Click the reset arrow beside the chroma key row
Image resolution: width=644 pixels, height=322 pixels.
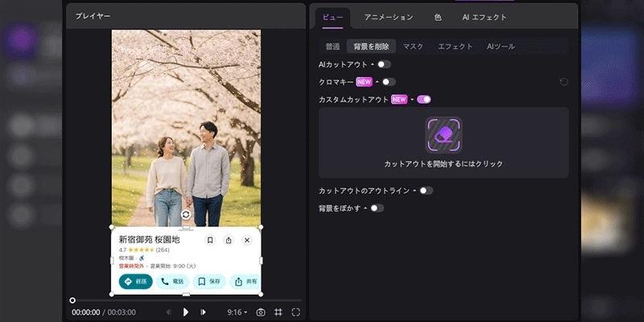(564, 82)
